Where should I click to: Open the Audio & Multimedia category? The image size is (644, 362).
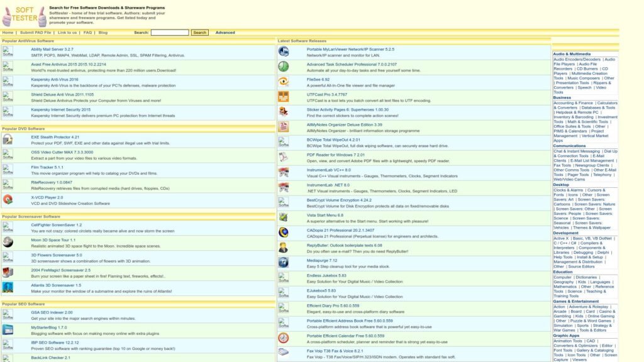(x=572, y=54)
